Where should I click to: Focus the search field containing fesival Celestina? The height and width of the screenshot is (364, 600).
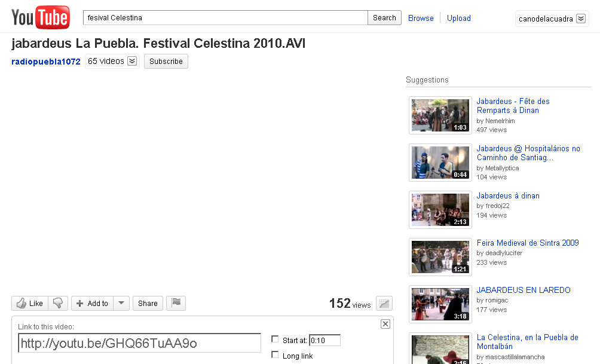[225, 17]
